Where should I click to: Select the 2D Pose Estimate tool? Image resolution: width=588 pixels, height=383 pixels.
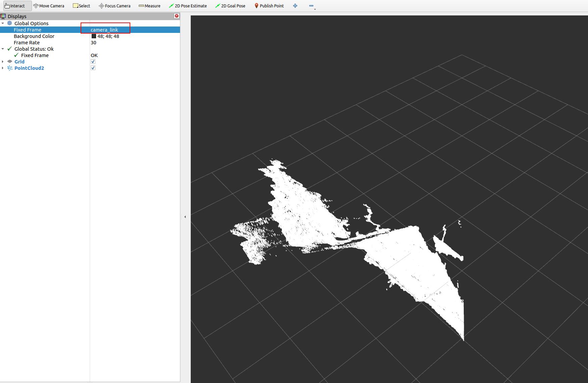point(188,6)
